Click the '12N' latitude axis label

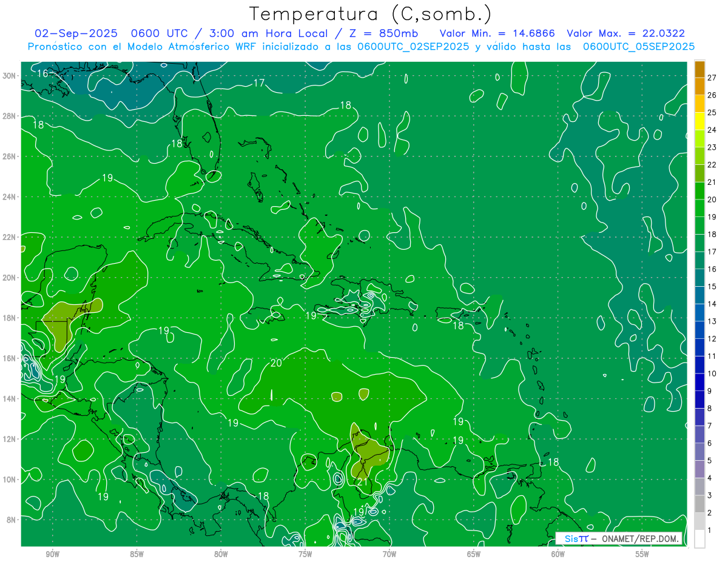point(10,439)
